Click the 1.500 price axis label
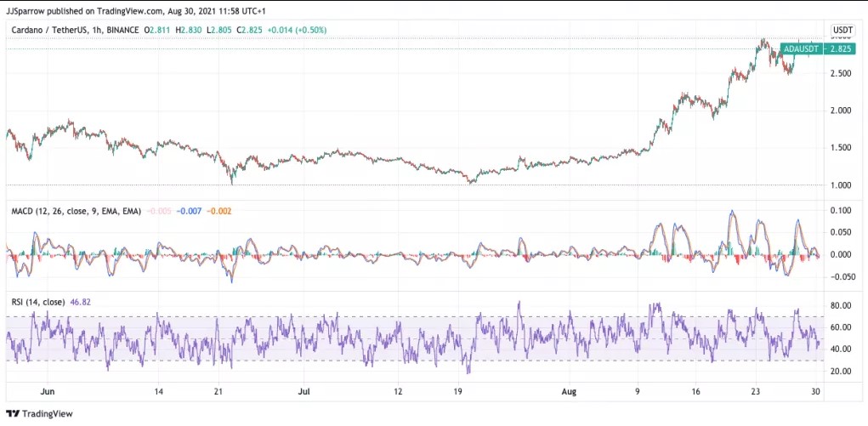The width and height of the screenshot is (868, 426). [x=840, y=148]
